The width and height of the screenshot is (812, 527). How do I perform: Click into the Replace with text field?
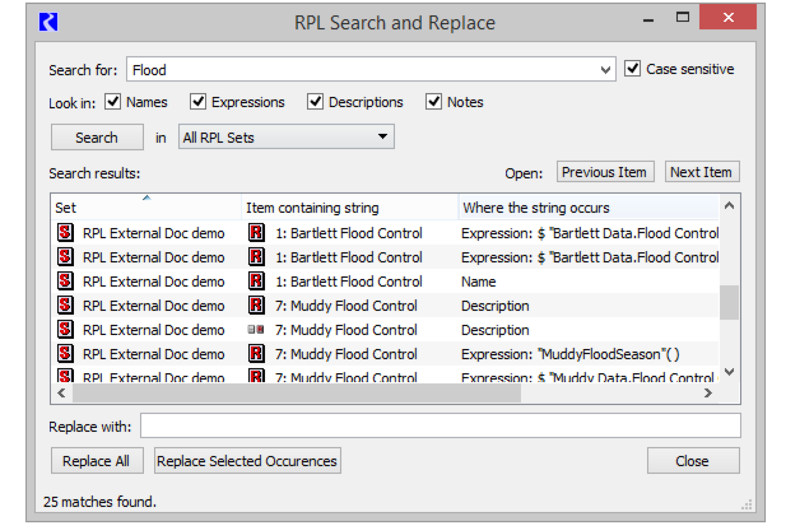[440, 426]
